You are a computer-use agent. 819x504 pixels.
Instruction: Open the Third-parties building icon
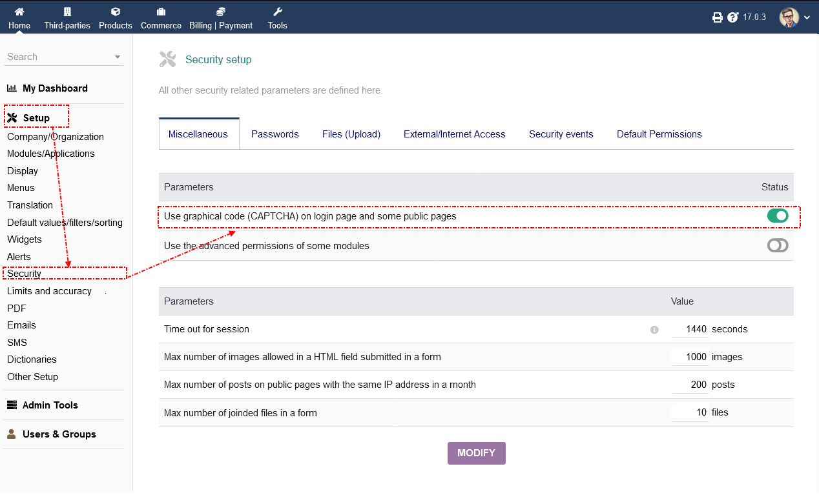(x=67, y=12)
